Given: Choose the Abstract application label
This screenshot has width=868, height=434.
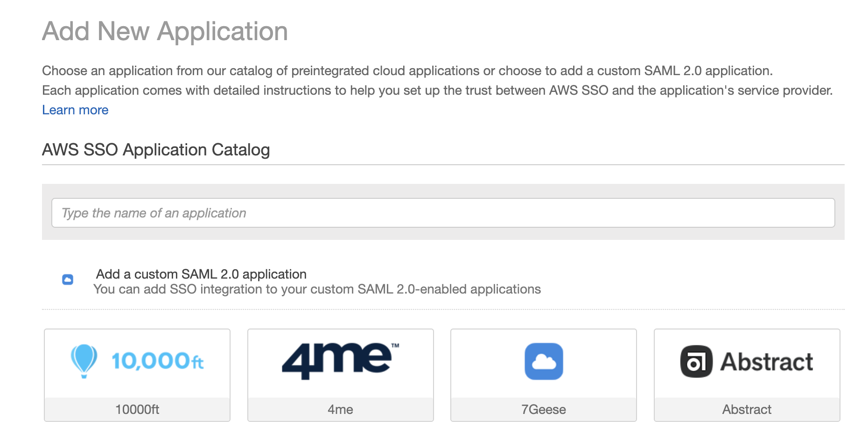Looking at the screenshot, I should pos(747,409).
